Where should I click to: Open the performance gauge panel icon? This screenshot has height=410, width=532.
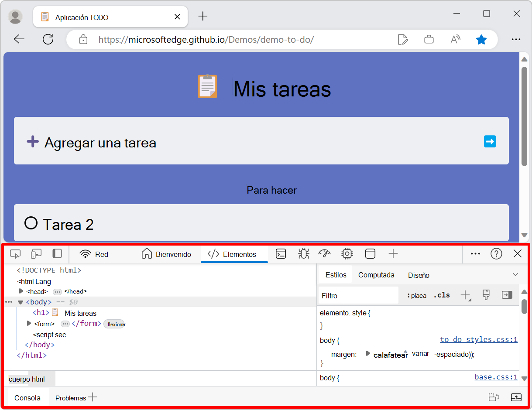[x=325, y=253]
